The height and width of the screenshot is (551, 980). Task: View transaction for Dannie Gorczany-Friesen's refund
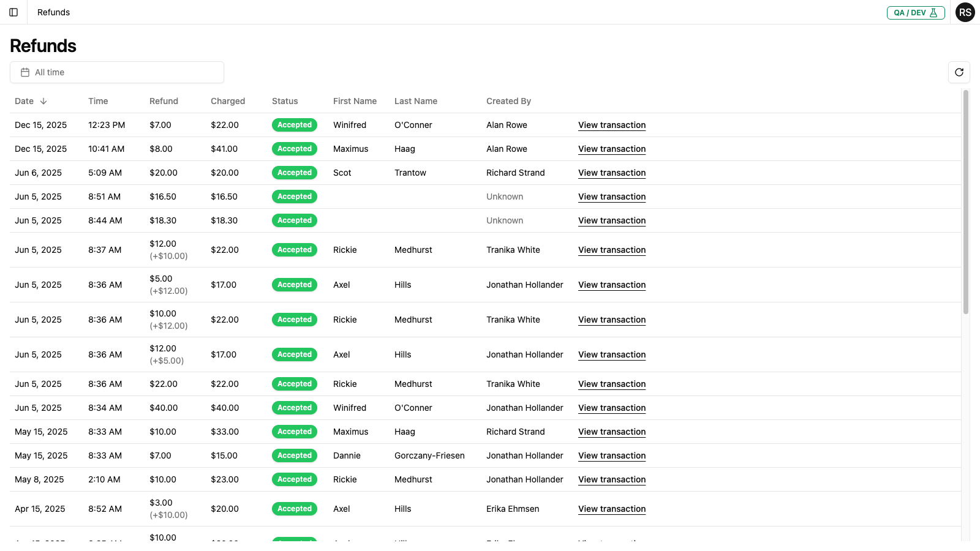pos(611,455)
